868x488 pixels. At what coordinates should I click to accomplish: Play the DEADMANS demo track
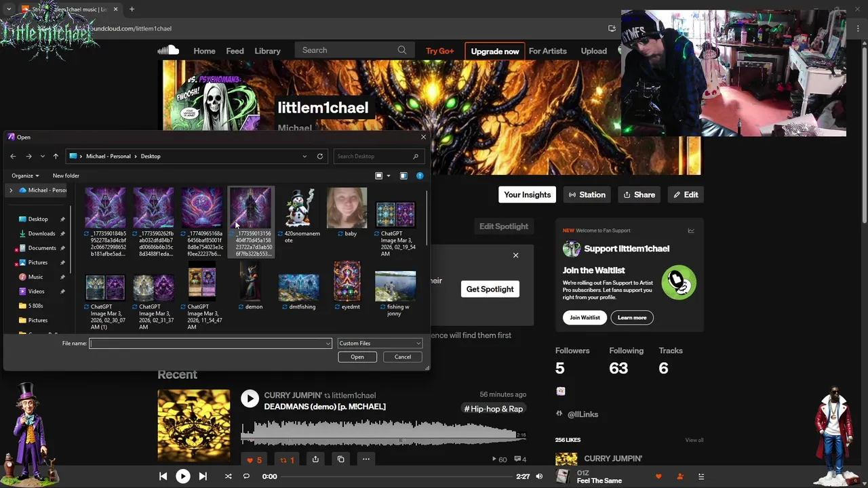coord(250,399)
